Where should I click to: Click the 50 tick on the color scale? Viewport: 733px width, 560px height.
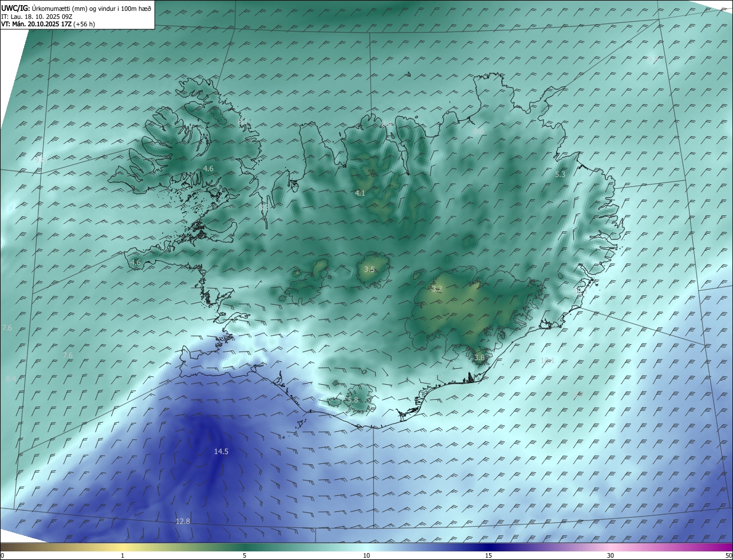(728, 555)
